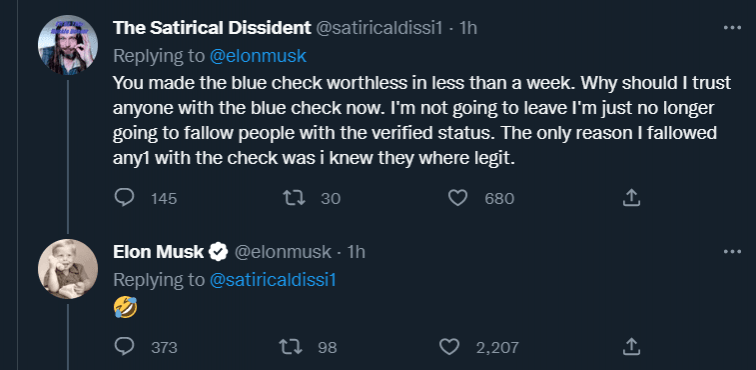The height and width of the screenshot is (370, 756).
Task: Share The Satirical Dissident's tweet
Action: coord(631,198)
